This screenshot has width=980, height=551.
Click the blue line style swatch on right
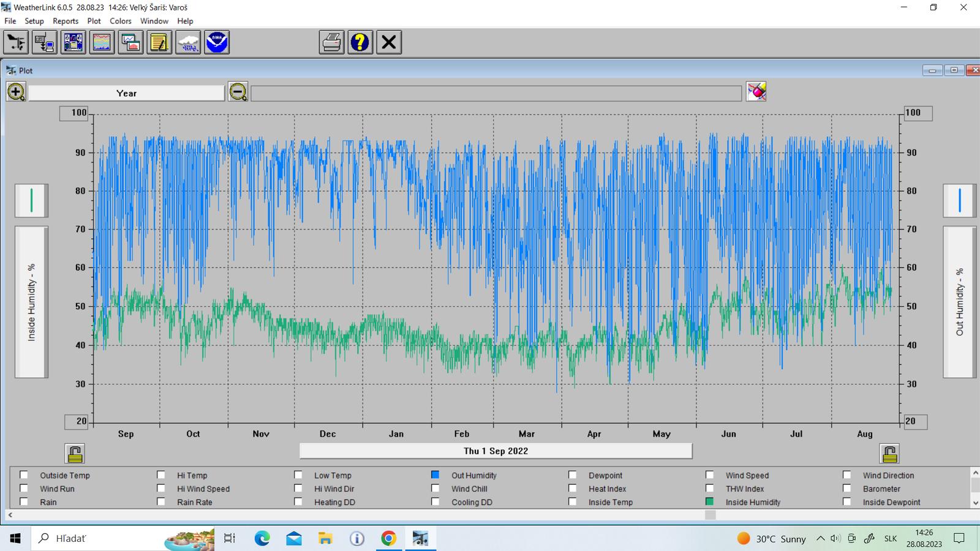click(959, 200)
